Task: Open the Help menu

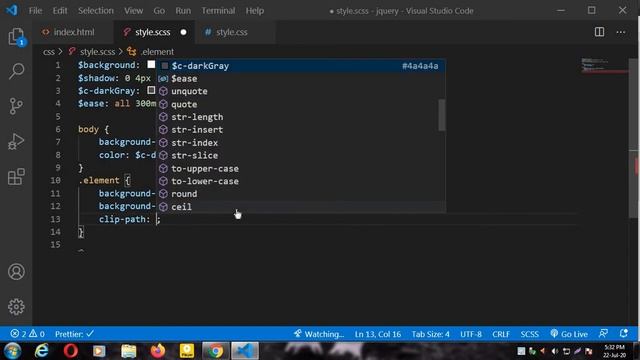Action: coord(255,11)
